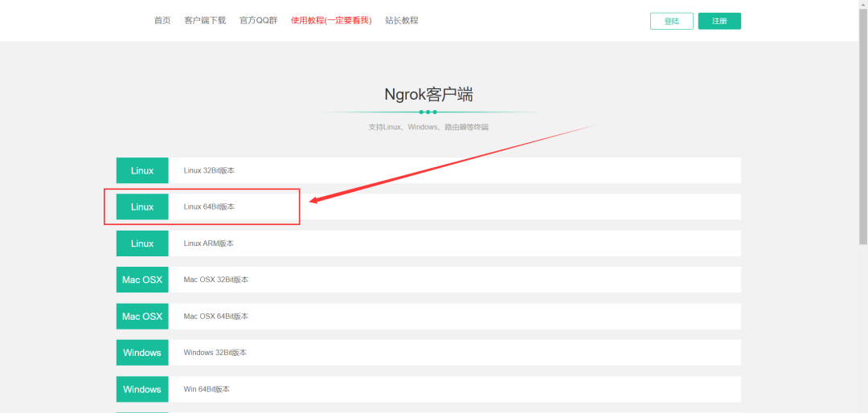Download Mac OSX 32Bit版本
Image resolution: width=868 pixels, height=413 pixels.
(x=216, y=280)
